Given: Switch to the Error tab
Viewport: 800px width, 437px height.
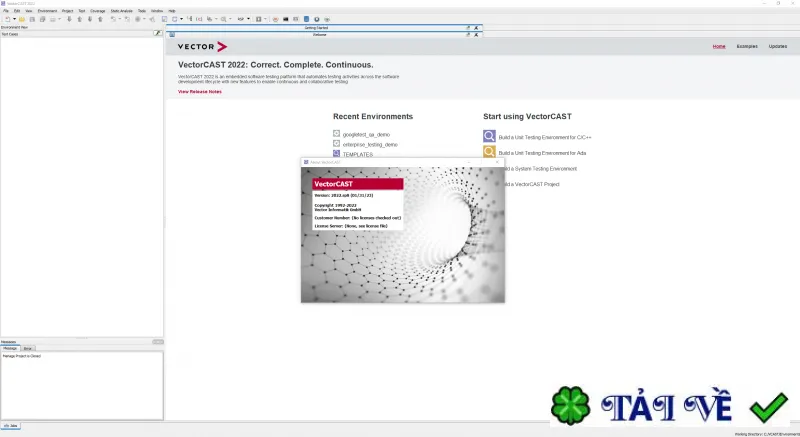Looking at the screenshot, I should click(x=28, y=348).
